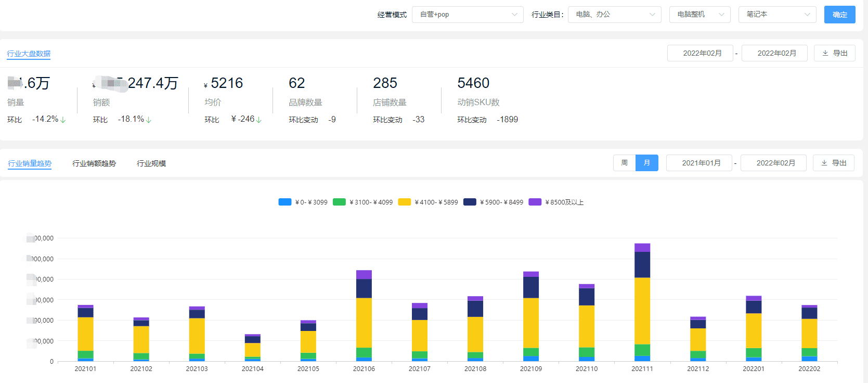Select weekly 周 granularity
This screenshot has width=868, height=383.
coord(624,163)
